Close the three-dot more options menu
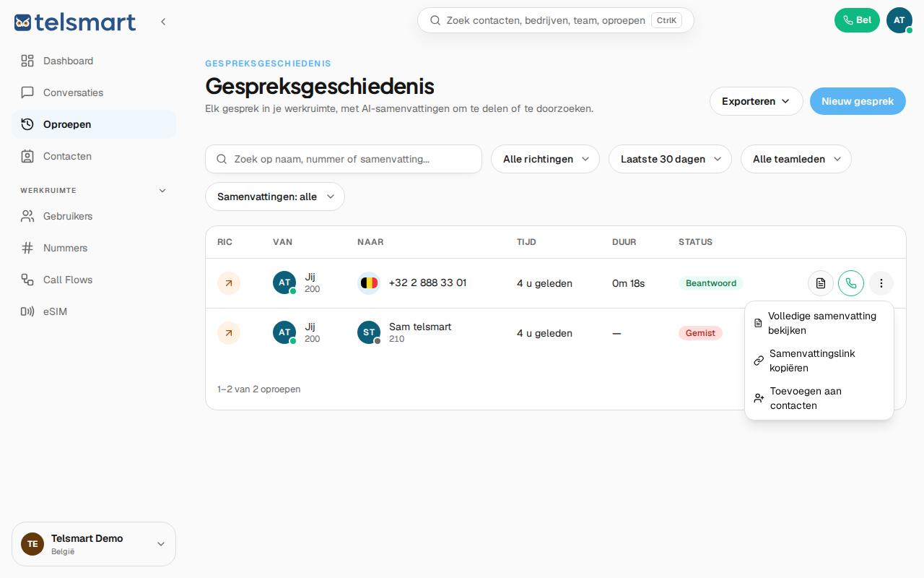924x578 pixels. tap(881, 283)
